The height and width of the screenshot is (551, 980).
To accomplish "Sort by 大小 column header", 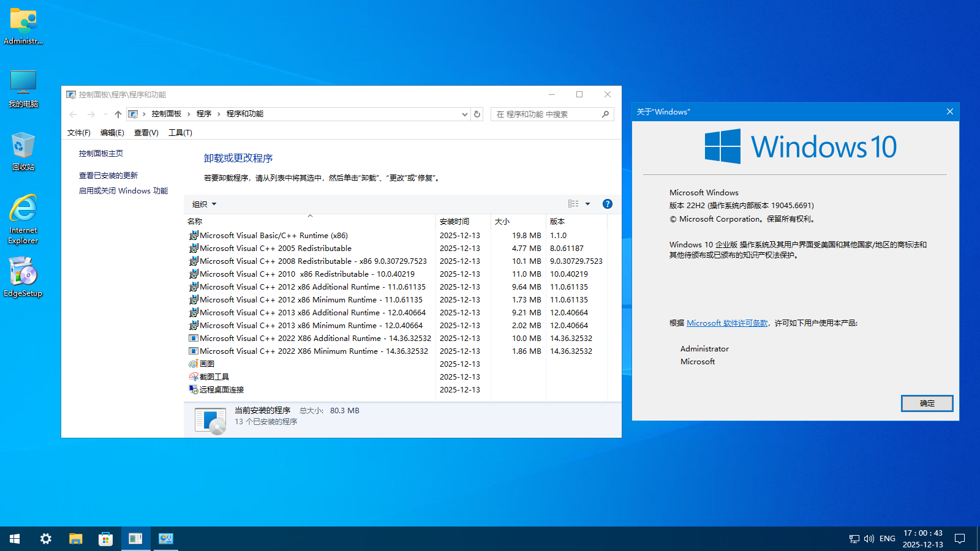I will pos(518,221).
